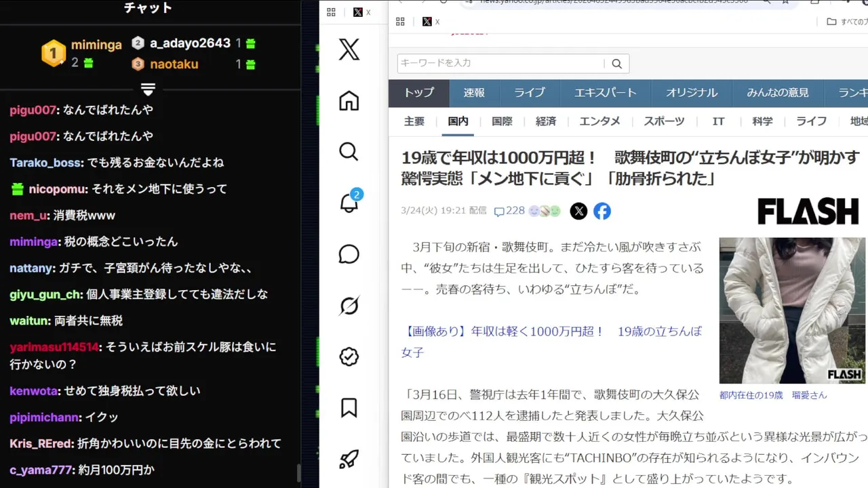Click chat user nattany
This screenshot has width=868, height=488.
click(x=31, y=268)
